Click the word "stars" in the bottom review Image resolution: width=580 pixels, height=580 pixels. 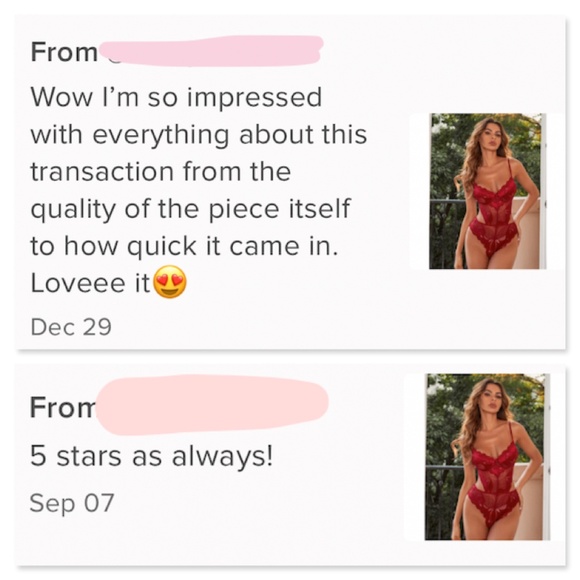89,457
